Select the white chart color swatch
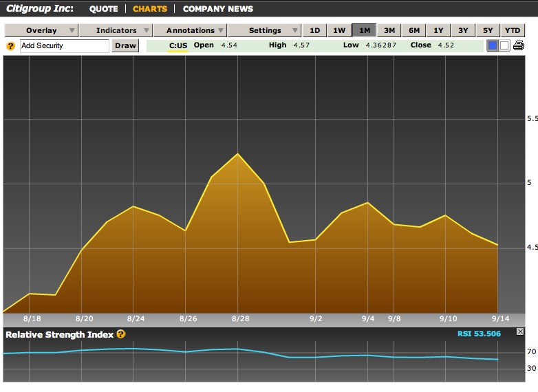This screenshot has width=538, height=392. point(504,46)
